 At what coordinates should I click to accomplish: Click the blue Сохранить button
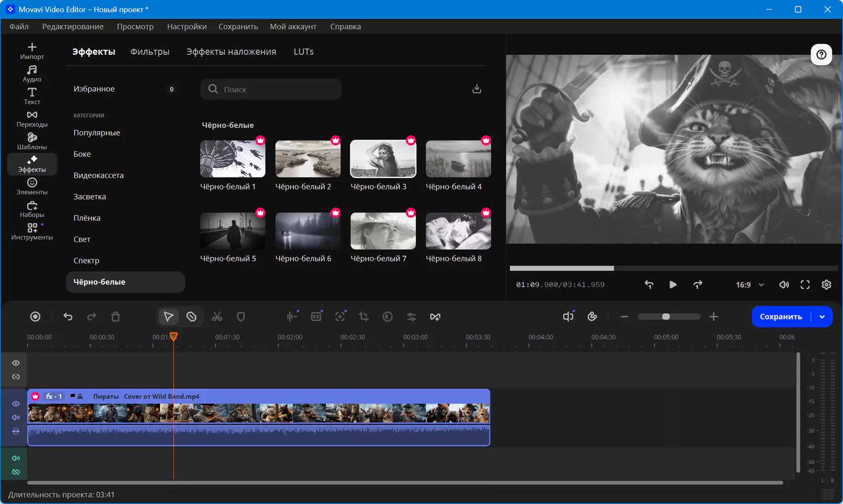click(x=781, y=317)
